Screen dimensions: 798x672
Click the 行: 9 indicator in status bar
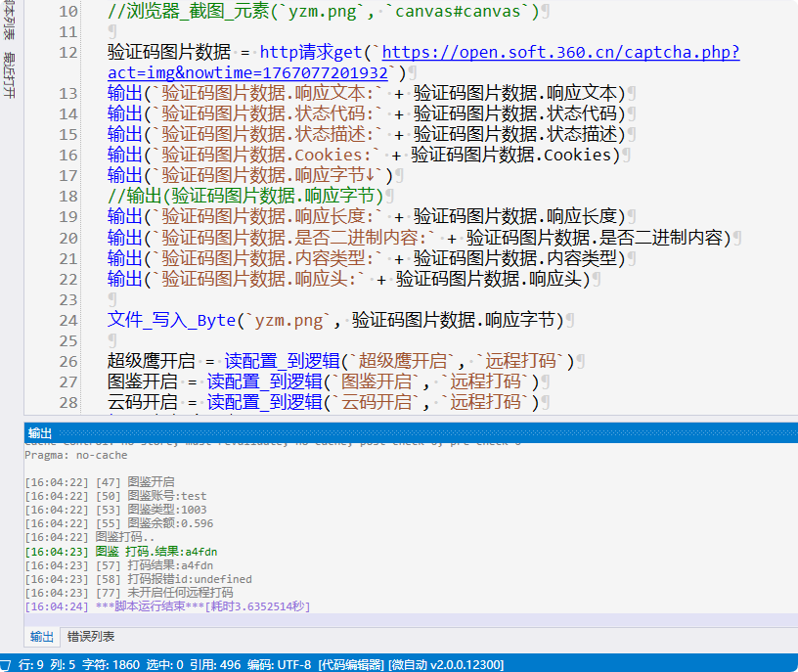point(32,665)
